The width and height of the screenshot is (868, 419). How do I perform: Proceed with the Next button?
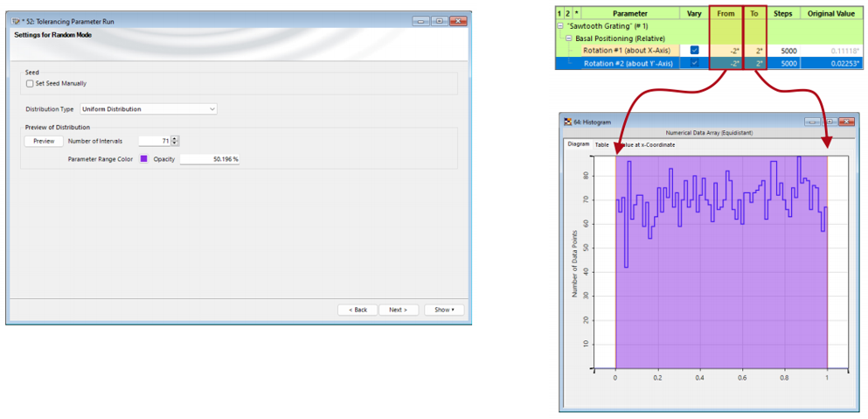(x=399, y=310)
